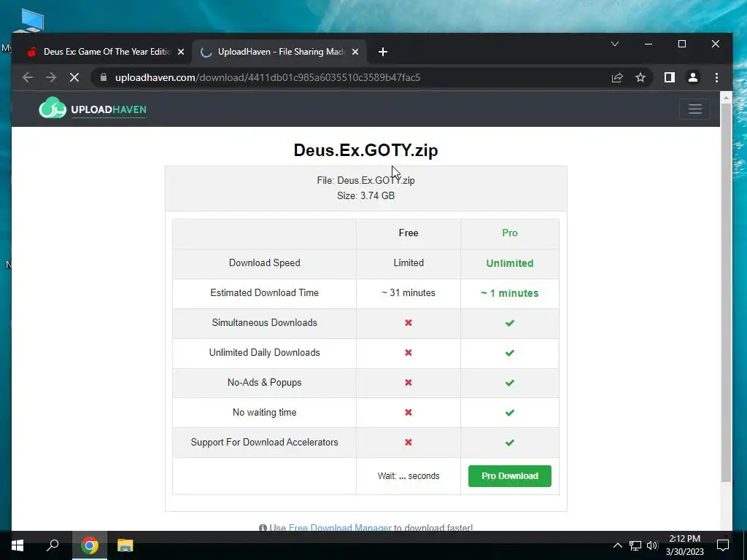The width and height of the screenshot is (747, 560).
Task: Click the 'Download Speed' row label
Action: pos(264,262)
